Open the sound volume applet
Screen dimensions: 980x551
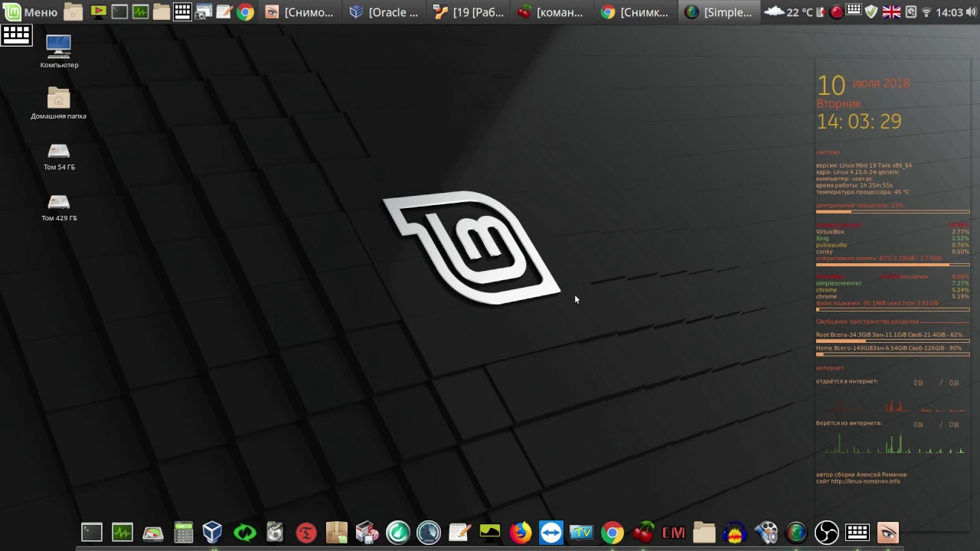(971, 11)
